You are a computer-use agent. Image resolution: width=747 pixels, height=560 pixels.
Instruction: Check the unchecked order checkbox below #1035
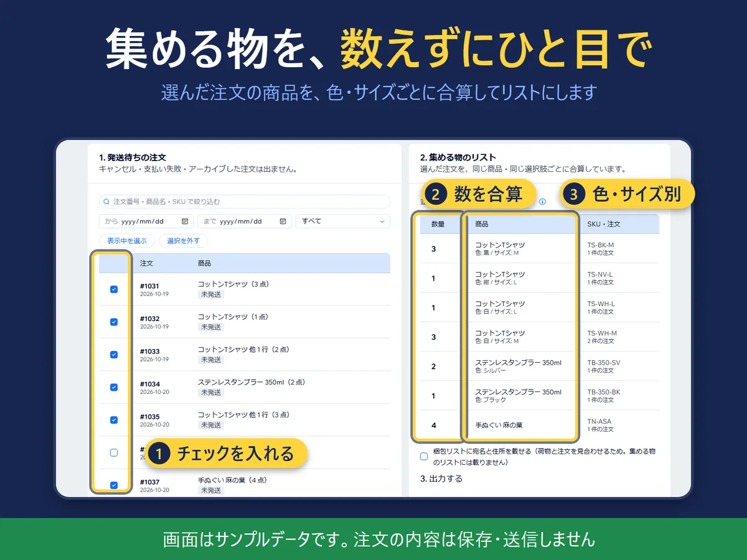tap(114, 452)
